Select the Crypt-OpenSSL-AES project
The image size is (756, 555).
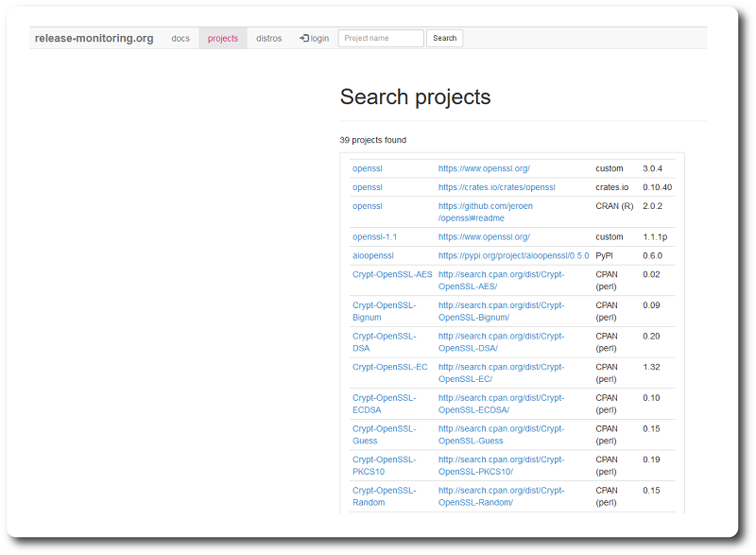pyautogui.click(x=392, y=274)
